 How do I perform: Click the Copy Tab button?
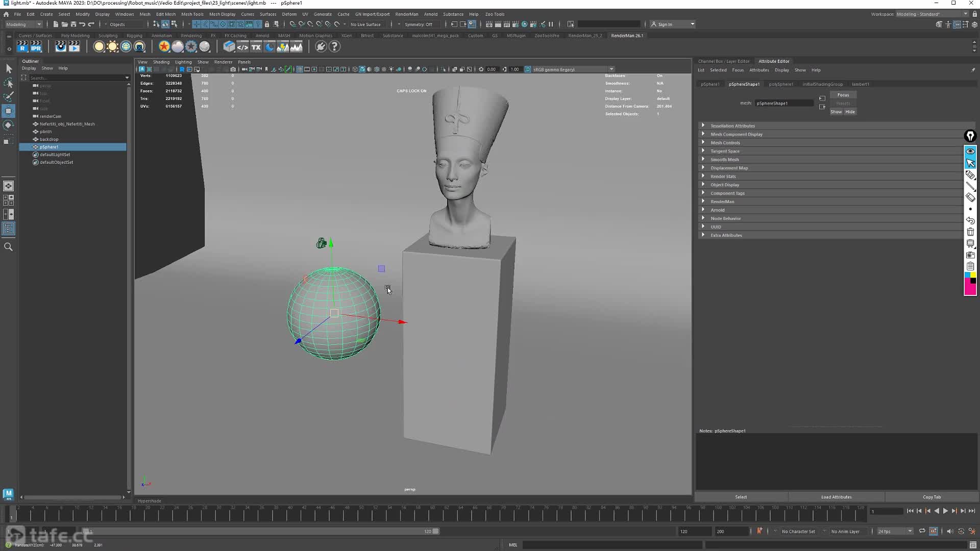pos(932,497)
